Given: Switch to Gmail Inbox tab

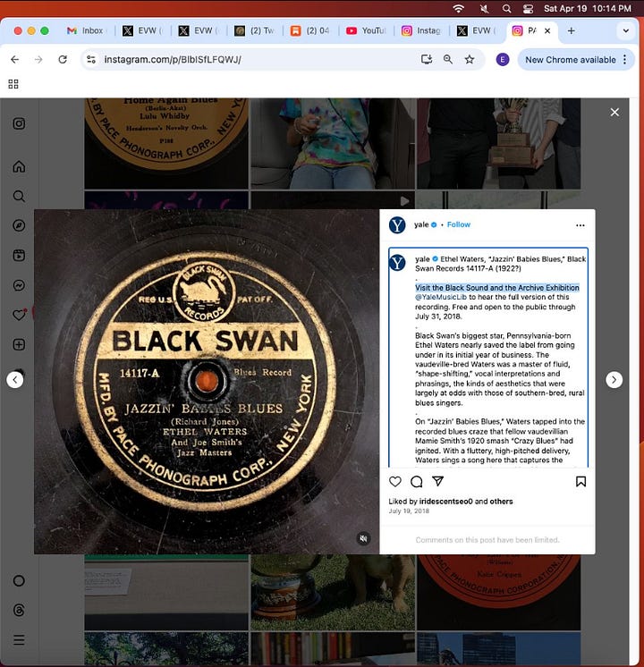Looking at the screenshot, I should (x=85, y=30).
